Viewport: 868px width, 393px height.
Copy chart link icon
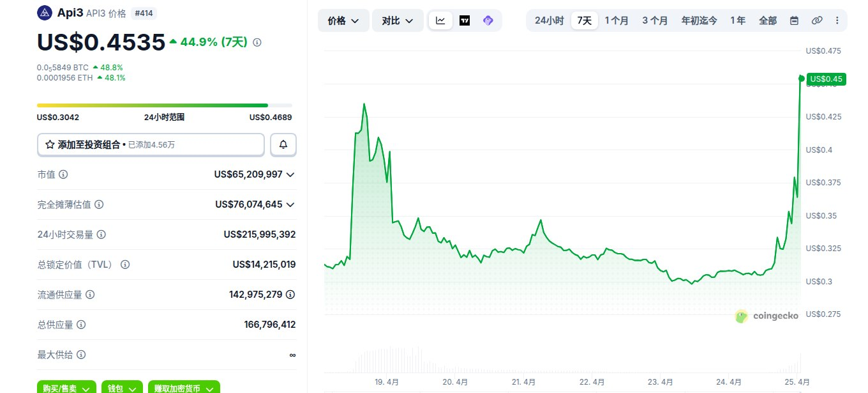(x=816, y=20)
